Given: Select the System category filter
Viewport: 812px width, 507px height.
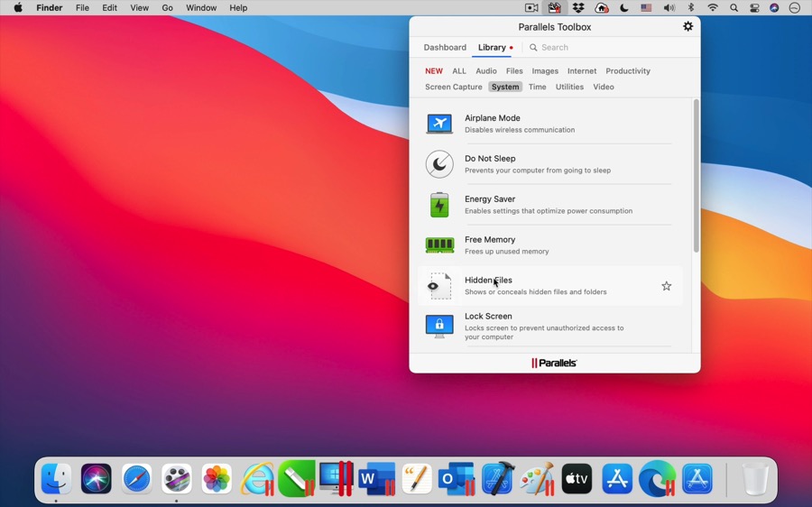Looking at the screenshot, I should pyautogui.click(x=505, y=88).
